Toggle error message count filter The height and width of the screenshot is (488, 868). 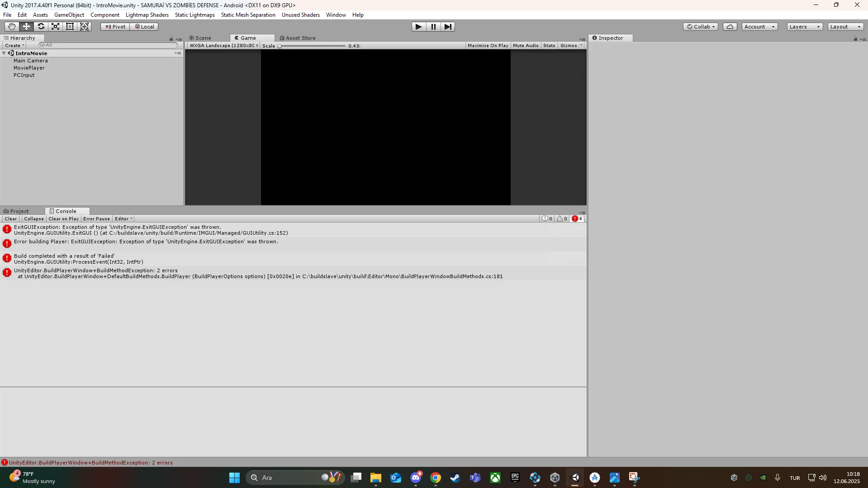tap(577, 219)
